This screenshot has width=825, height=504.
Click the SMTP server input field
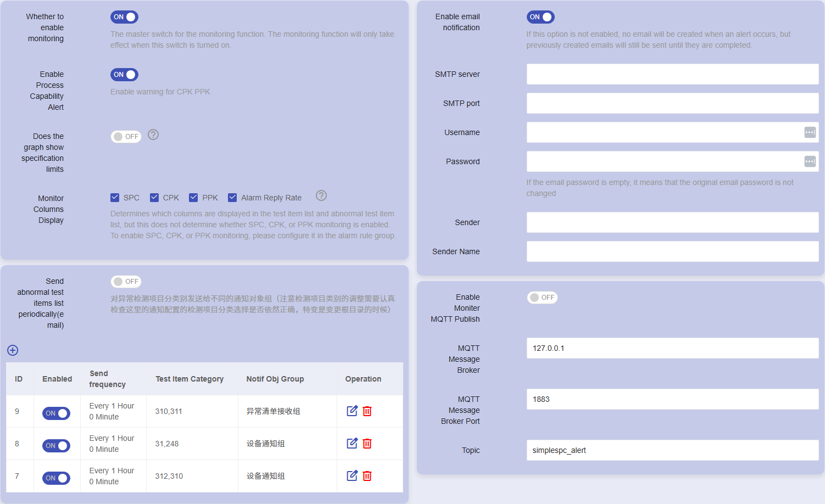click(672, 74)
